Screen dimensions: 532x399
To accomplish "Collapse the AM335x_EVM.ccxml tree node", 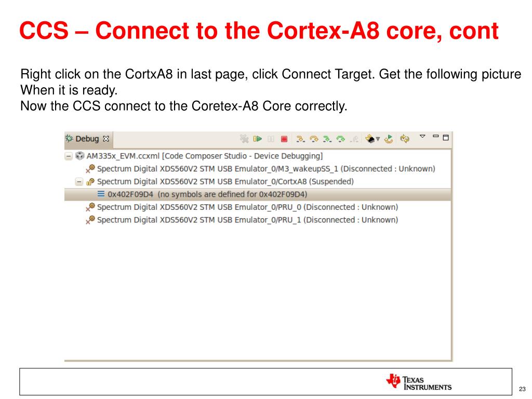I will 69,156.
